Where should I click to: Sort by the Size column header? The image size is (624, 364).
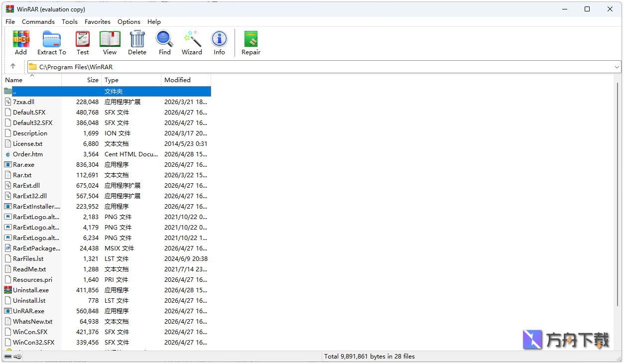(x=82, y=80)
